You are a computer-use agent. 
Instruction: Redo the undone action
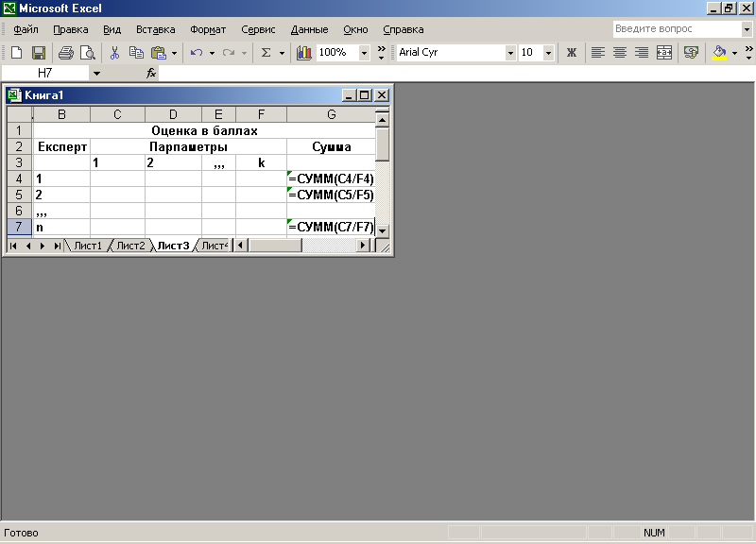(229, 53)
